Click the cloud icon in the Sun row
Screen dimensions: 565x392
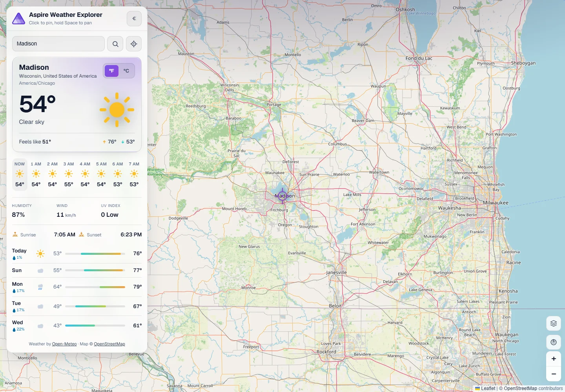[x=40, y=270]
